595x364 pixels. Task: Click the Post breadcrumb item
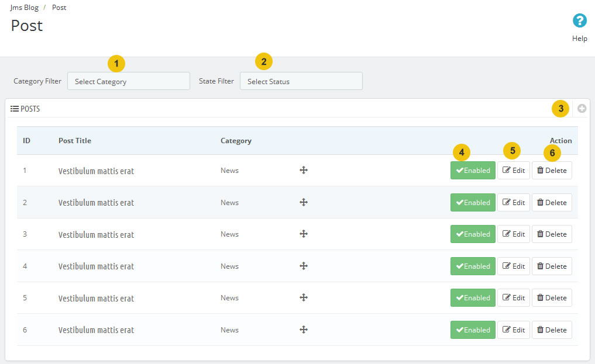[x=59, y=8]
